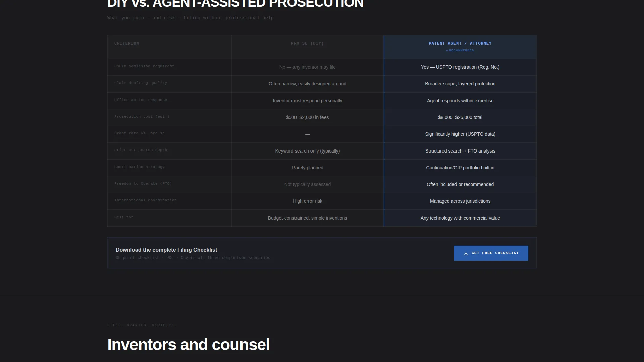This screenshot has height=362, width=644.
Task: Click the Recommended badge under Patent Agent
Action: pyautogui.click(x=460, y=50)
